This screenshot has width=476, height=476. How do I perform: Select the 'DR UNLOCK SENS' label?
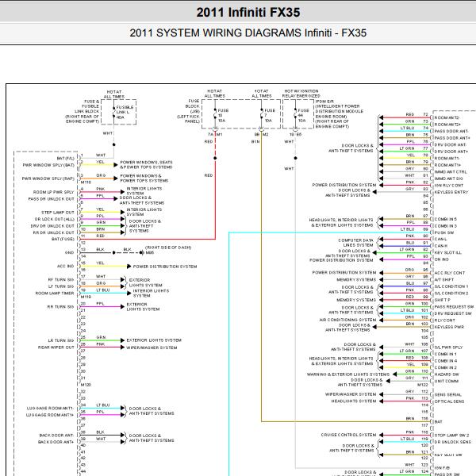(453, 442)
